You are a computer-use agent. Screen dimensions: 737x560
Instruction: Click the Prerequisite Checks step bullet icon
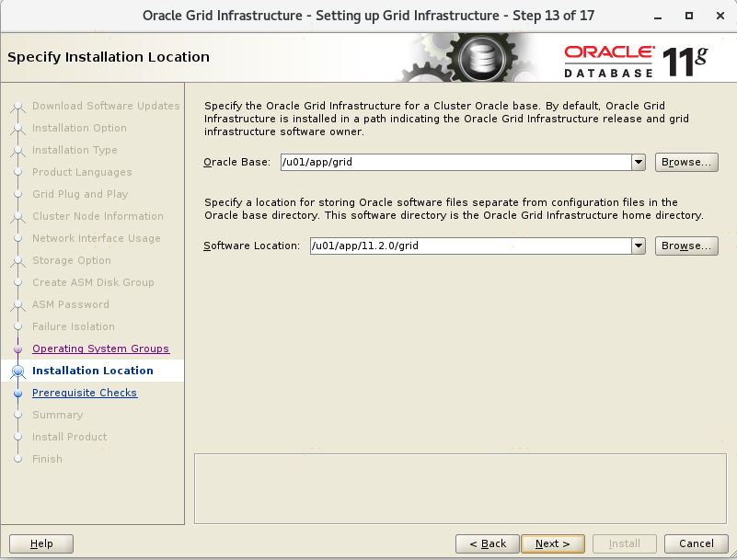click(x=17, y=394)
